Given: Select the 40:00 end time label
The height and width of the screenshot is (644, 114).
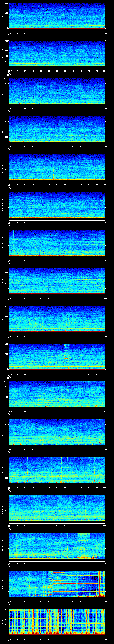Looking at the screenshot, I should (105, 639).
